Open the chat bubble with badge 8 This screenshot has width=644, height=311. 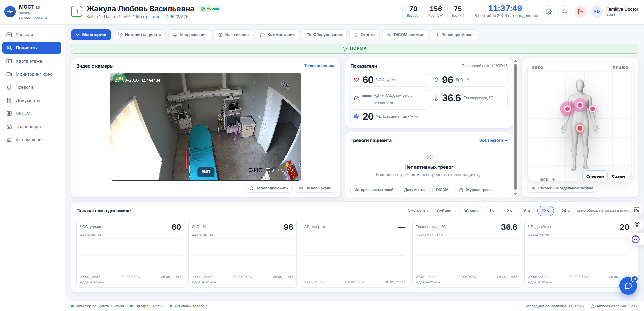coord(628,286)
